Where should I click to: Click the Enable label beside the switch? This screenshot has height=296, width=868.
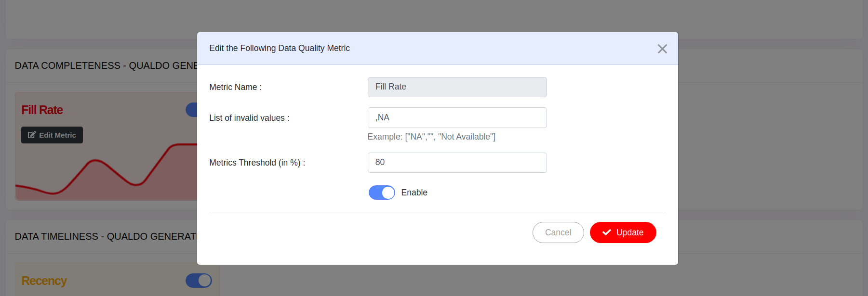pos(414,193)
